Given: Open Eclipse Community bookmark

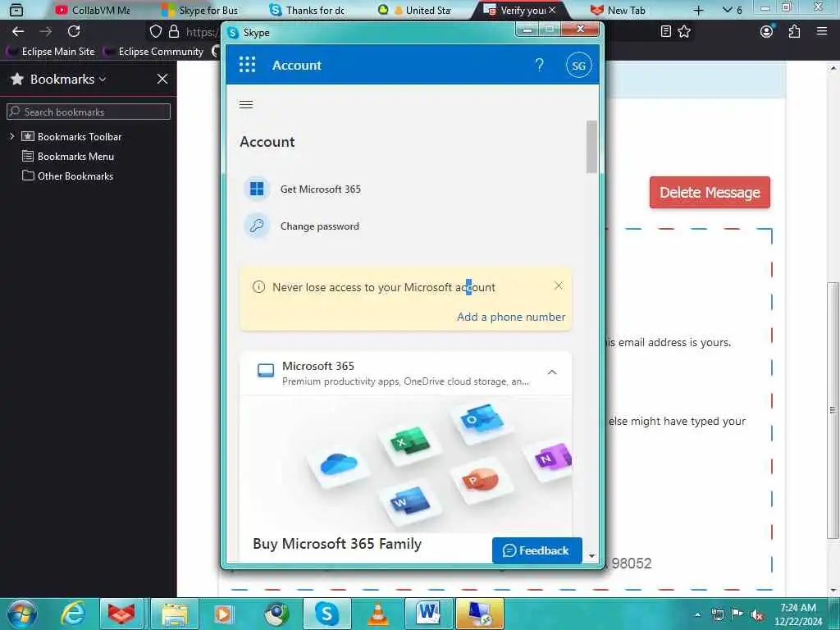Looking at the screenshot, I should [x=154, y=52].
